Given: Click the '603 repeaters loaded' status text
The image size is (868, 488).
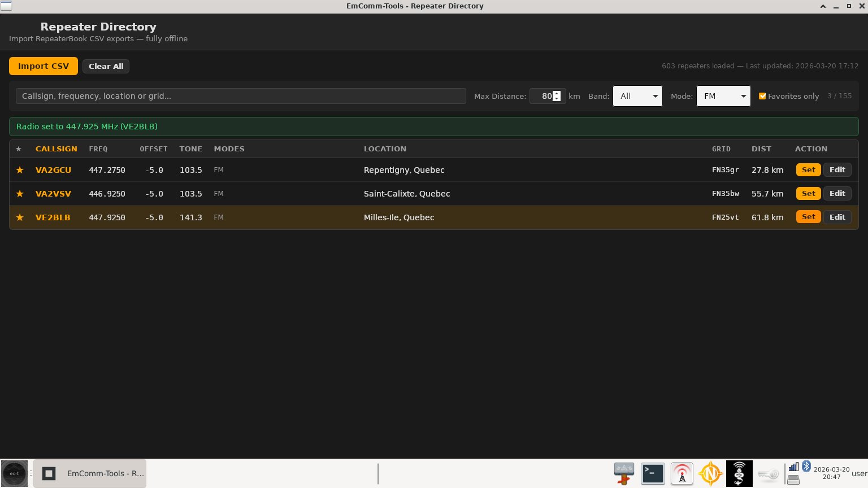Looking at the screenshot, I should [760, 66].
